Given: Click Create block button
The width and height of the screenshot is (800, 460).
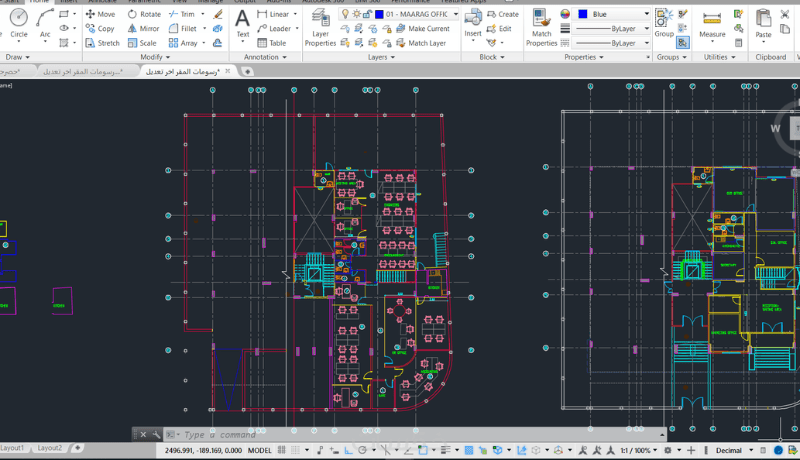Looking at the screenshot, I should (503, 14).
